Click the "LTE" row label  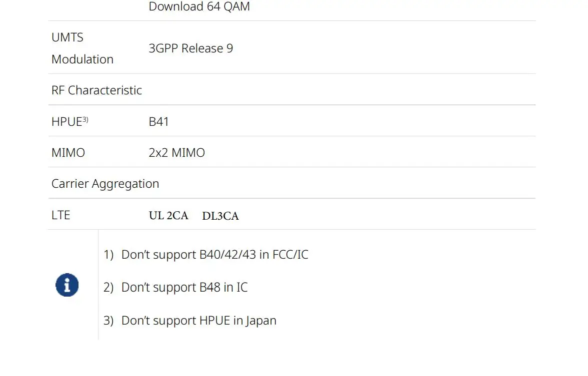60,215
